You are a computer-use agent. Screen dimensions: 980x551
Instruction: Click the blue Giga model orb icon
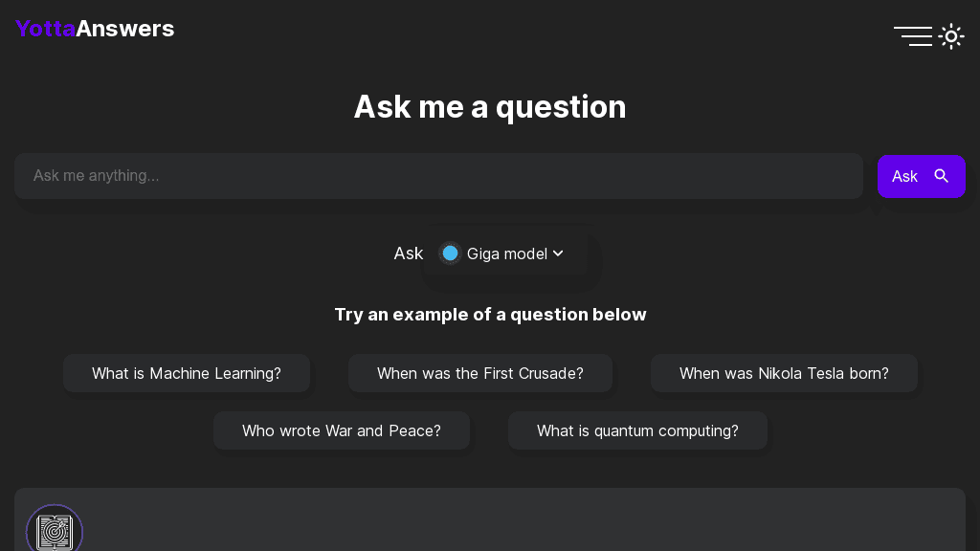point(450,253)
